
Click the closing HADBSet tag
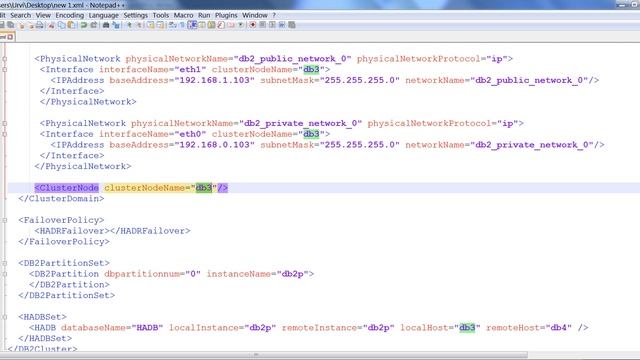(45, 338)
